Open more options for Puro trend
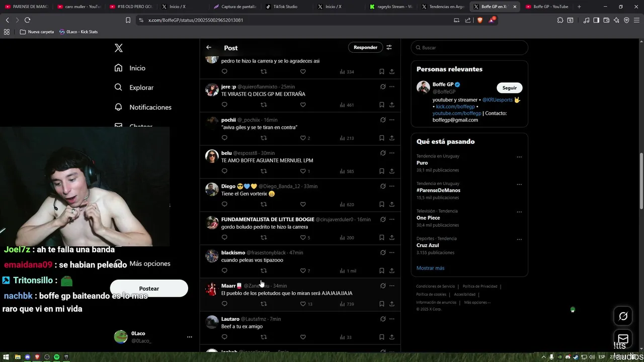The image size is (644, 362). pos(519,157)
